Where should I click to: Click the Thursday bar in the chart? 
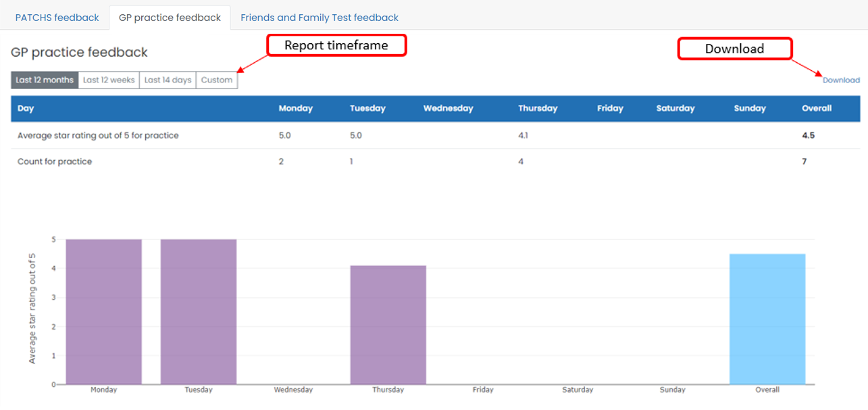click(388, 325)
